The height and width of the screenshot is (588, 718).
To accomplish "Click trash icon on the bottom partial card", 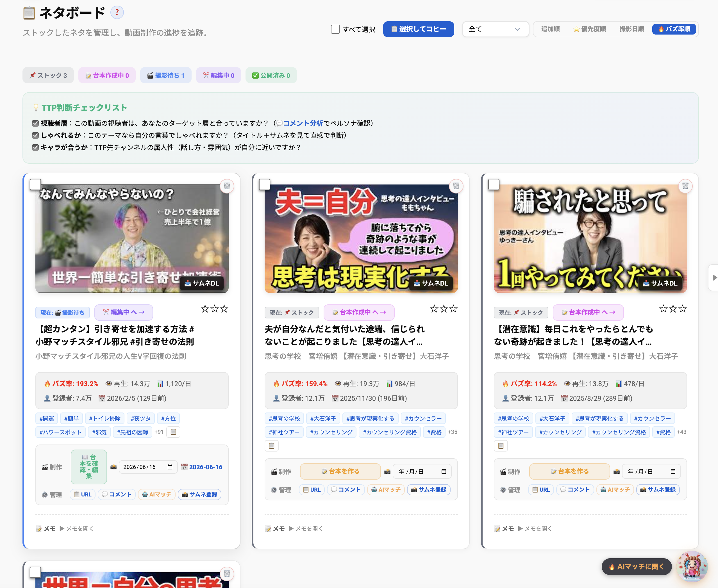I will coord(227,574).
